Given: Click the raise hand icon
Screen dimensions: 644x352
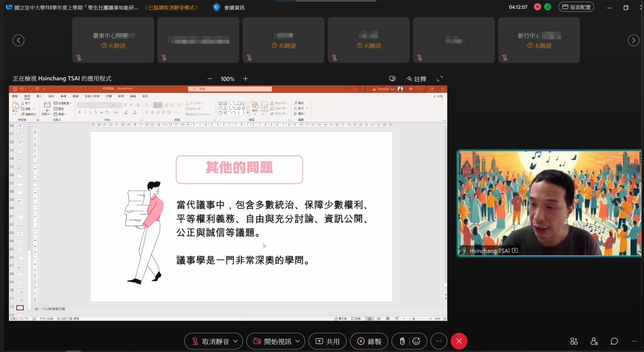Looking at the screenshot, I should (402, 341).
